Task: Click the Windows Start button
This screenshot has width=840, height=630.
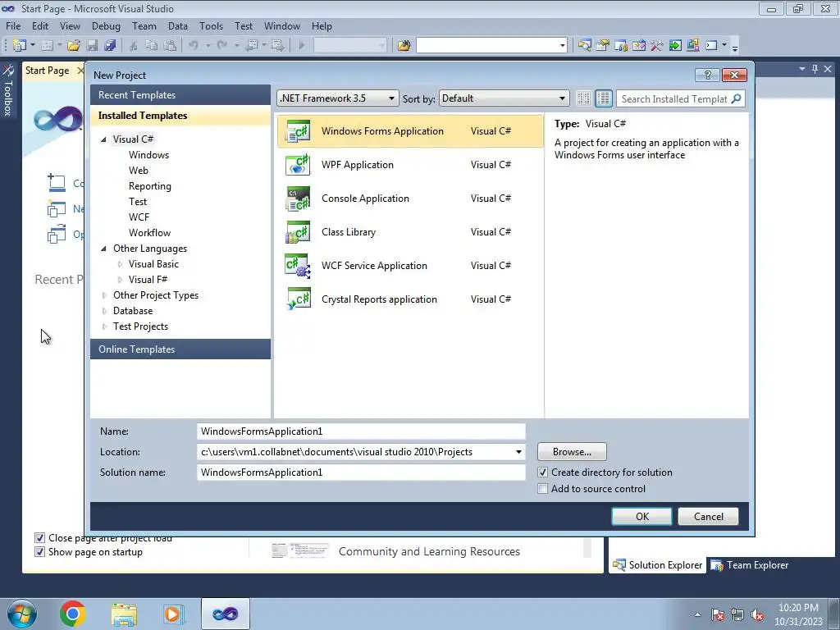Action: point(21,614)
